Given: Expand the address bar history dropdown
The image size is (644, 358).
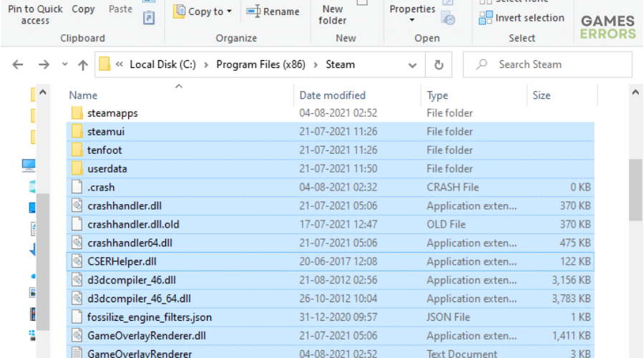Looking at the screenshot, I should click(x=412, y=65).
